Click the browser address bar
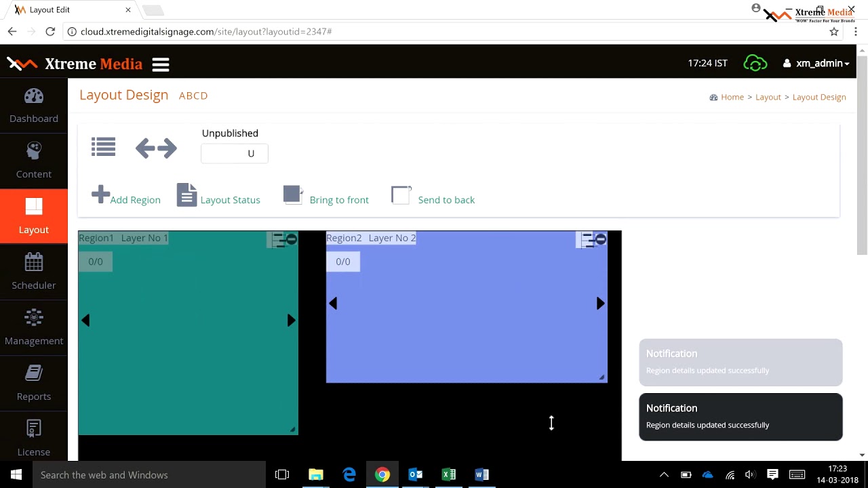This screenshot has height=488, width=868. [448, 32]
